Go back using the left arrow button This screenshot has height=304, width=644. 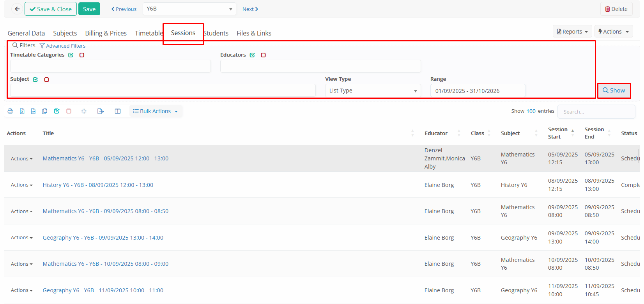[17, 9]
